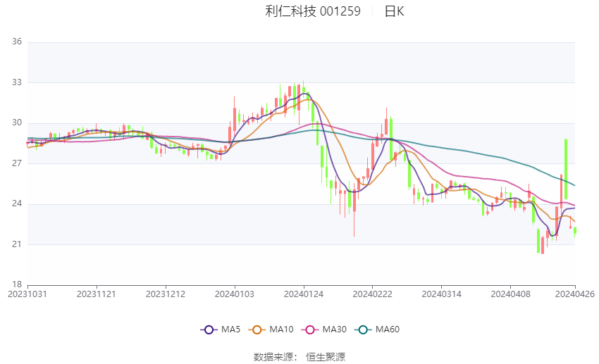Screen dimensions: 599x364
Task: Click y-axis value 30
Action: (17, 123)
